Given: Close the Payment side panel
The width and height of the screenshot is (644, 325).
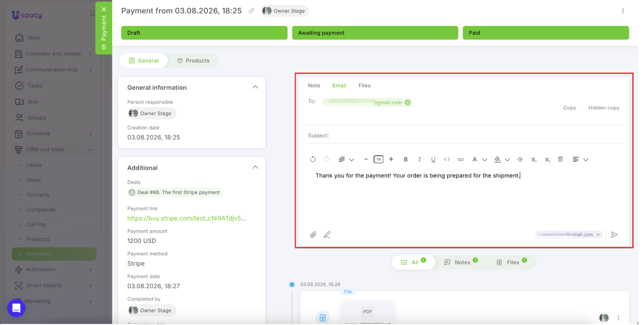Looking at the screenshot, I should point(104,9).
